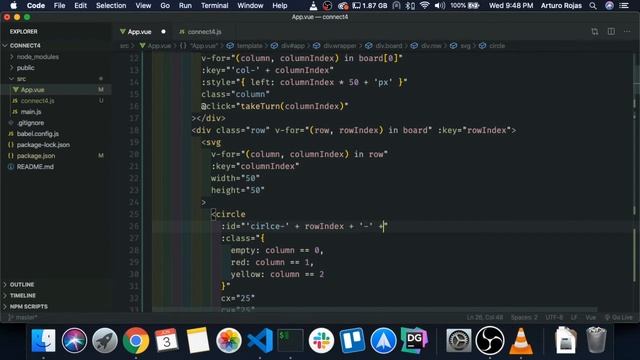Open package.json in explorer
The width and height of the screenshot is (640, 360).
click(36, 156)
